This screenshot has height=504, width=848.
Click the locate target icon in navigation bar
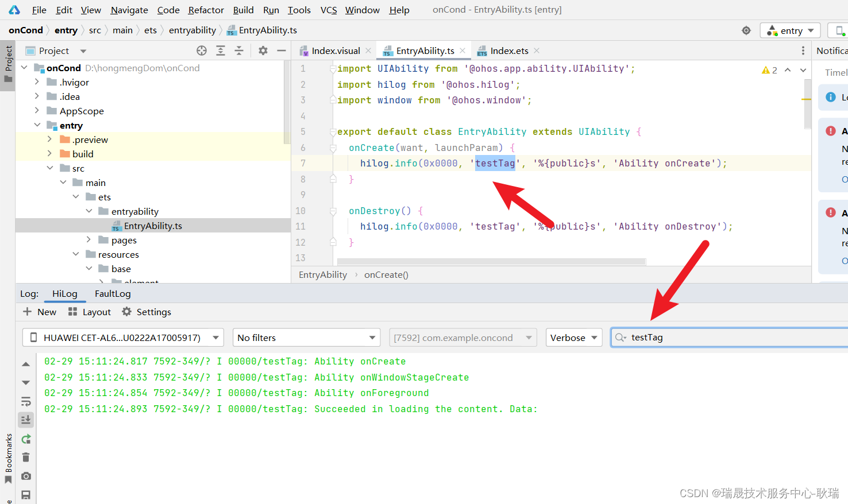tap(746, 30)
